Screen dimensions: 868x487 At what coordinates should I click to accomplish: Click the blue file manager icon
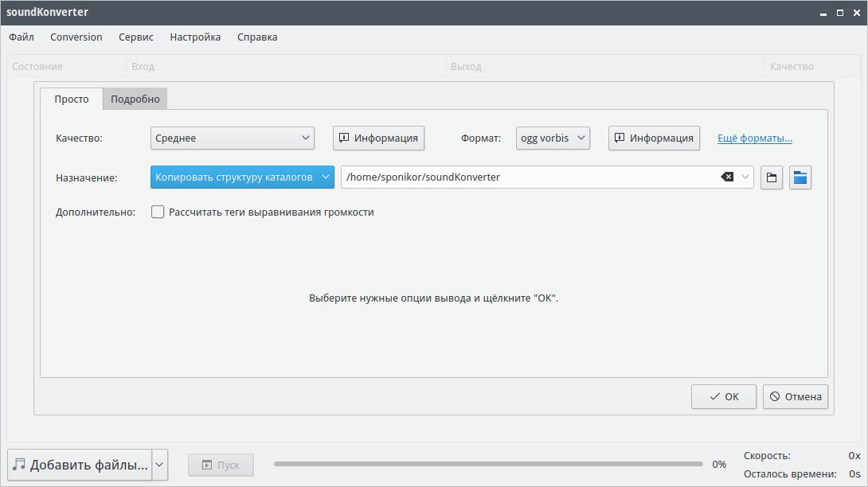click(x=800, y=177)
